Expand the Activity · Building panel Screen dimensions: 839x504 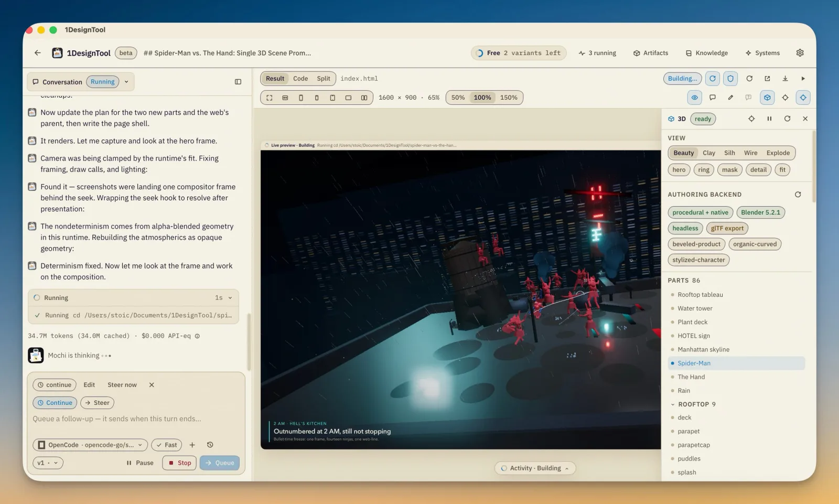[x=535, y=468]
